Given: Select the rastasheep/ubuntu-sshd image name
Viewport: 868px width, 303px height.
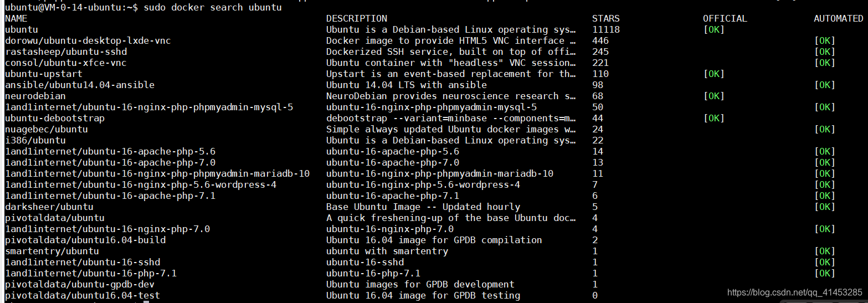Looking at the screenshot, I should [66, 52].
